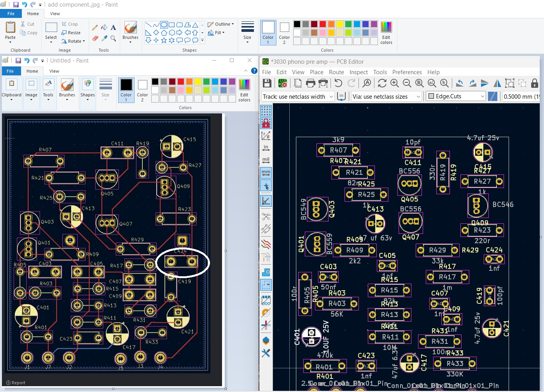
Task: Choose the Fill with color bucket tool
Action: pyautogui.click(x=104, y=27)
